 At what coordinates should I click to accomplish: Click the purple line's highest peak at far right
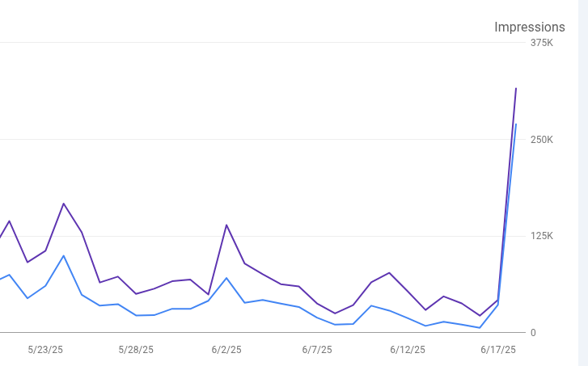click(516, 88)
